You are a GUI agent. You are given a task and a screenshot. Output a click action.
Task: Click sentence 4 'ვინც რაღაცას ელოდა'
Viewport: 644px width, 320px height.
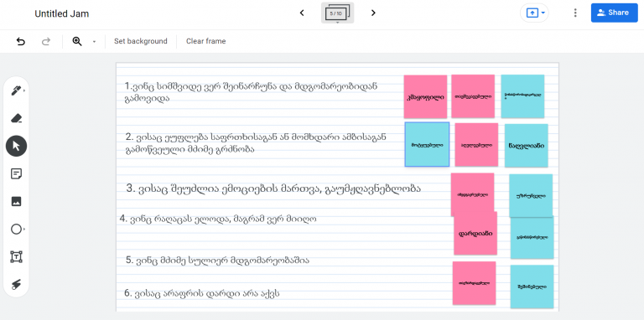tap(180, 219)
